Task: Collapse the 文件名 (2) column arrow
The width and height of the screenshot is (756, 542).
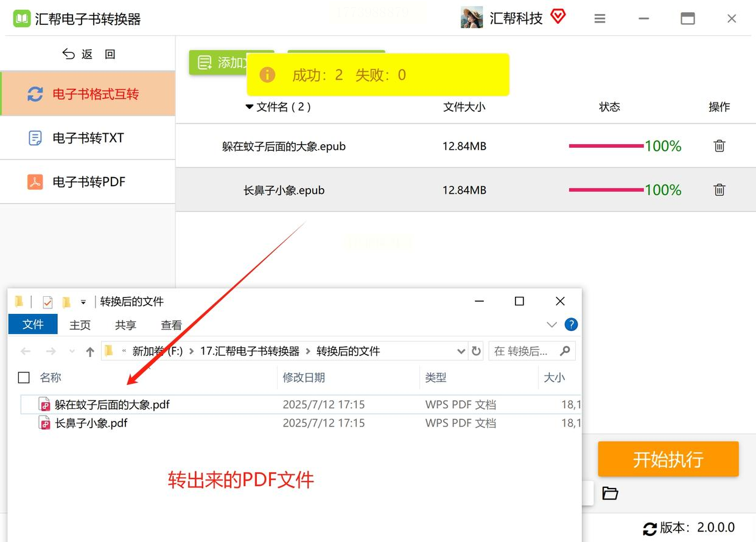Action: [249, 107]
